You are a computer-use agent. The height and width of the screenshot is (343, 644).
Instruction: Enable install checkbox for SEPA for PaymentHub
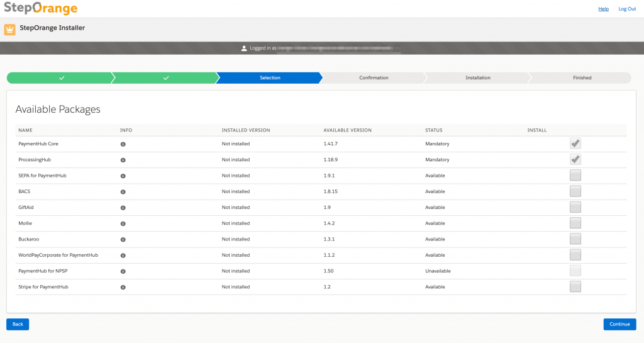pos(575,176)
